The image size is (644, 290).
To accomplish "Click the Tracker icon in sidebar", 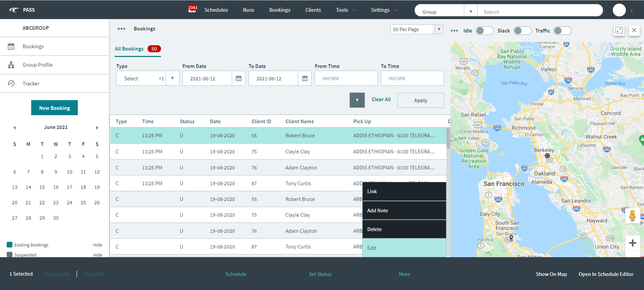I will pos(11,83).
